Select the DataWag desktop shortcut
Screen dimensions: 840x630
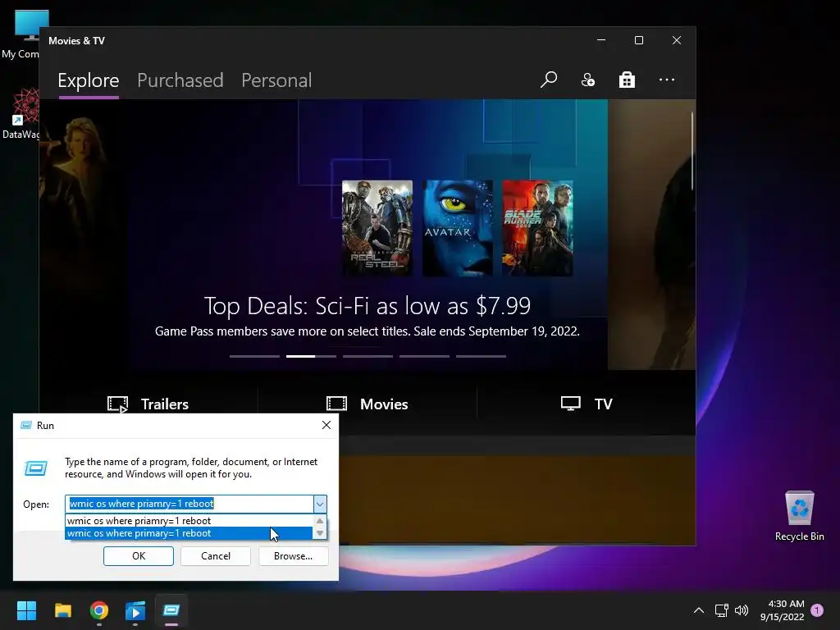21,113
